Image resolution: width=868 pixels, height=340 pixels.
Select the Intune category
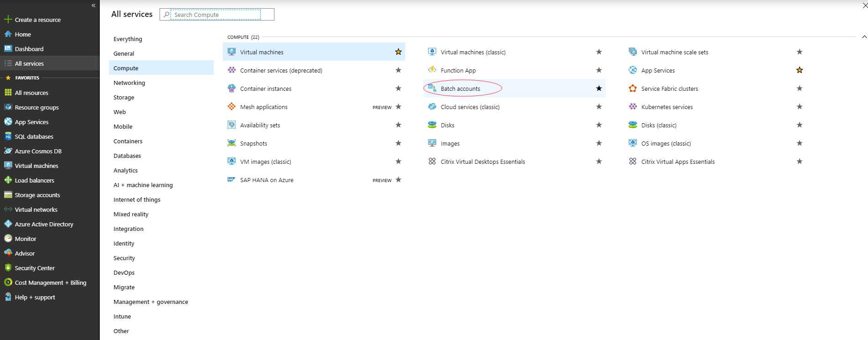coord(161,316)
